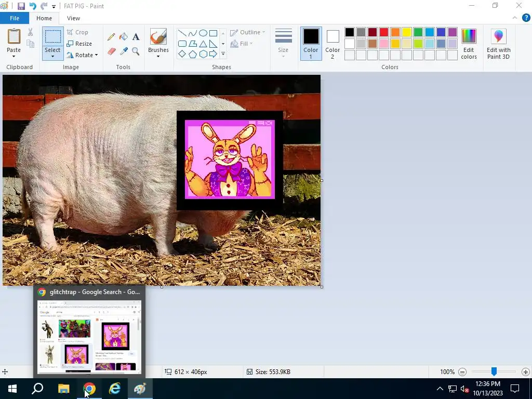The height and width of the screenshot is (399, 532).
Task: Choose the Triangle shape
Action: pyautogui.click(x=203, y=44)
